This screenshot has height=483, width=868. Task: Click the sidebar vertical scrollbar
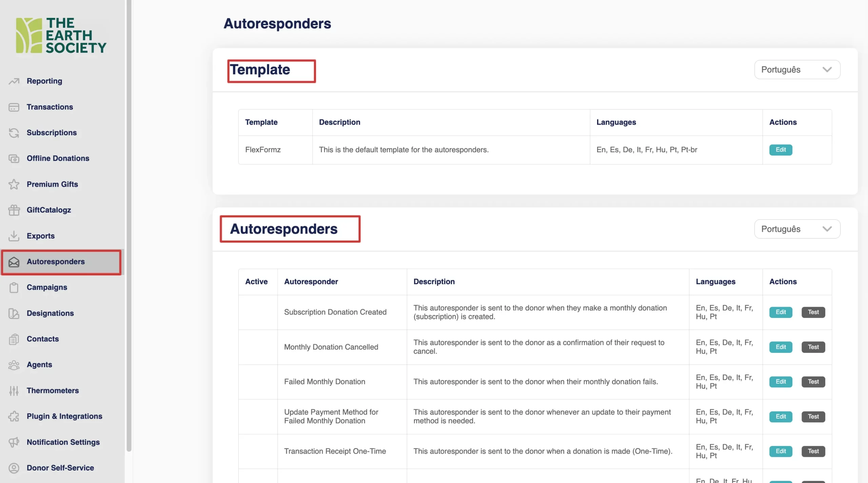coord(129,224)
